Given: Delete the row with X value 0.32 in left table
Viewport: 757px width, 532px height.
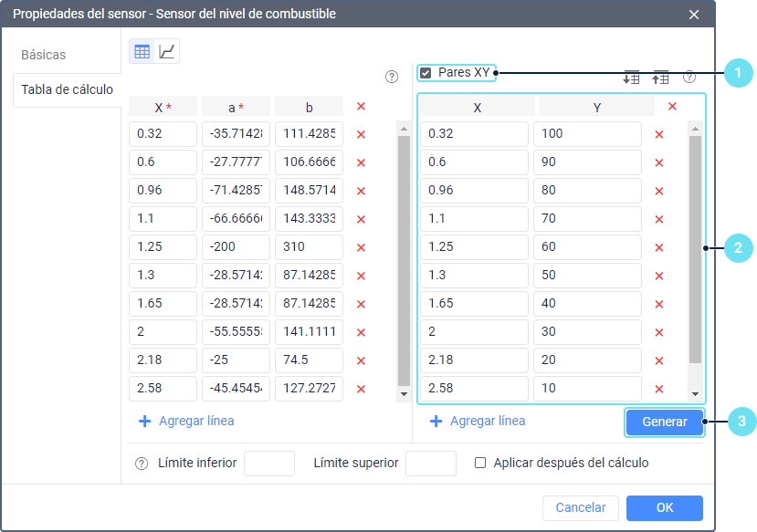Looking at the screenshot, I should [x=361, y=134].
